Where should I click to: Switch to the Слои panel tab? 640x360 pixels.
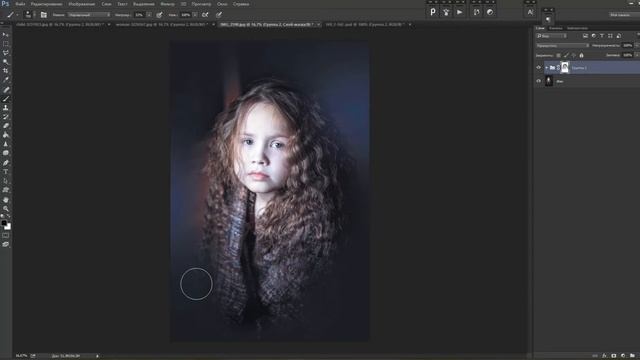[x=540, y=28]
